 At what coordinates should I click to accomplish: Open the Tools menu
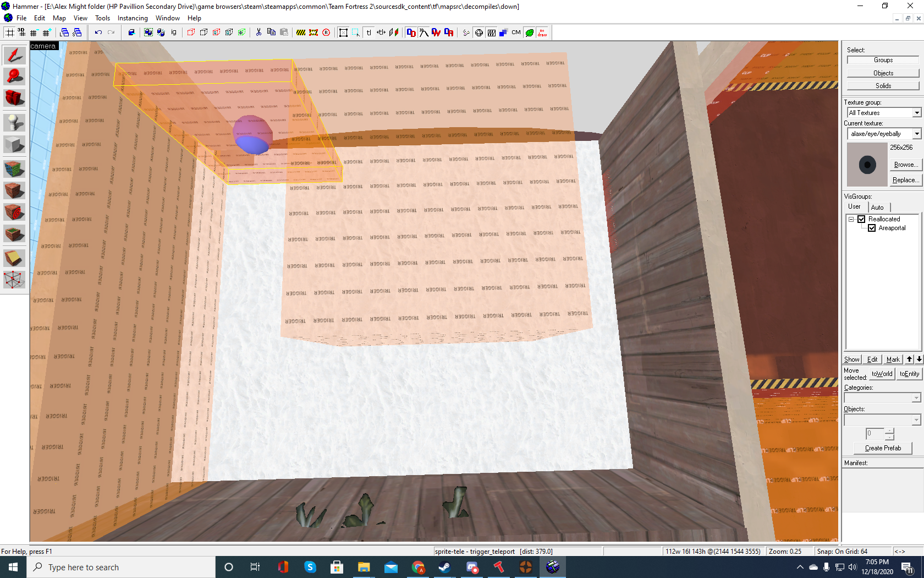pyautogui.click(x=102, y=18)
